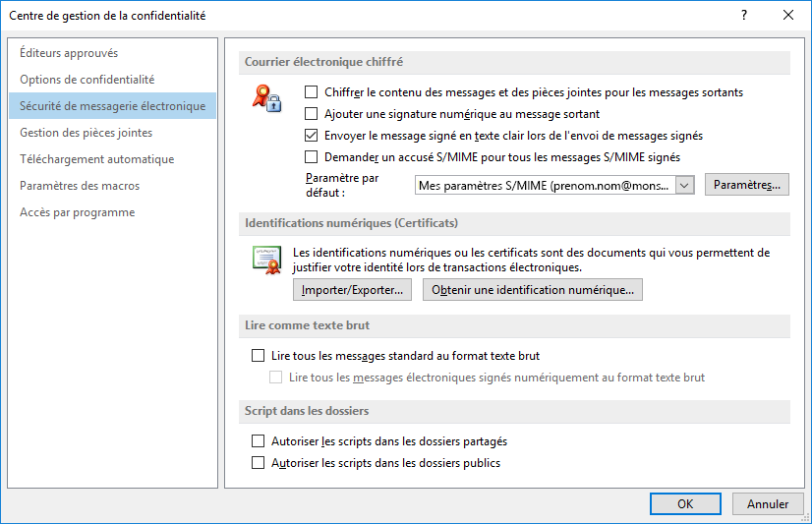
Task: Check Ajouter une signature numérique option
Action: pyautogui.click(x=312, y=113)
